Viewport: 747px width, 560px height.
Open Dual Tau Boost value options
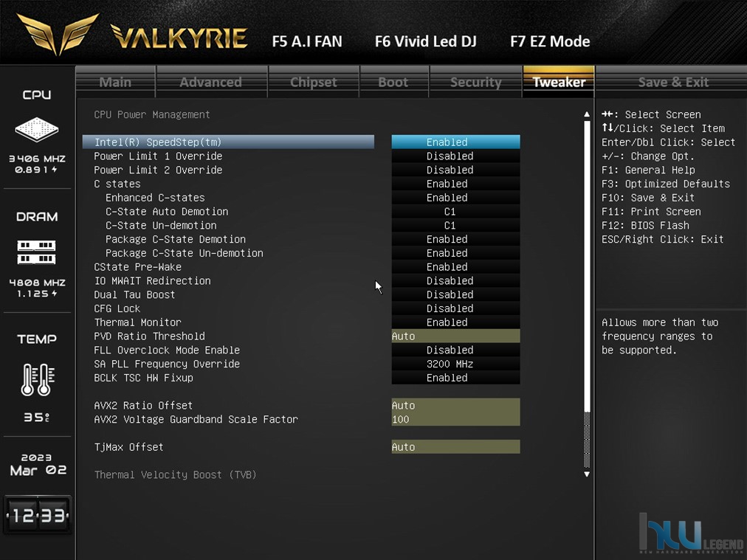[456, 294]
